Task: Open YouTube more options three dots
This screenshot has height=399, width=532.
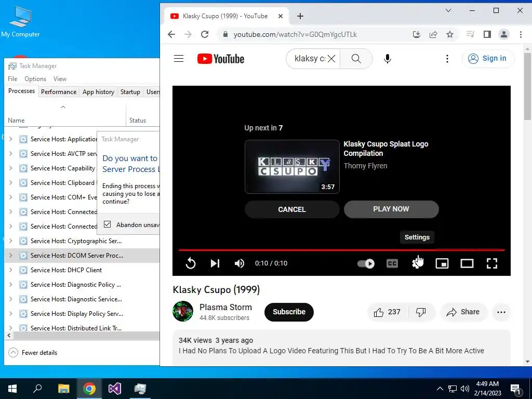Action: tap(447, 59)
